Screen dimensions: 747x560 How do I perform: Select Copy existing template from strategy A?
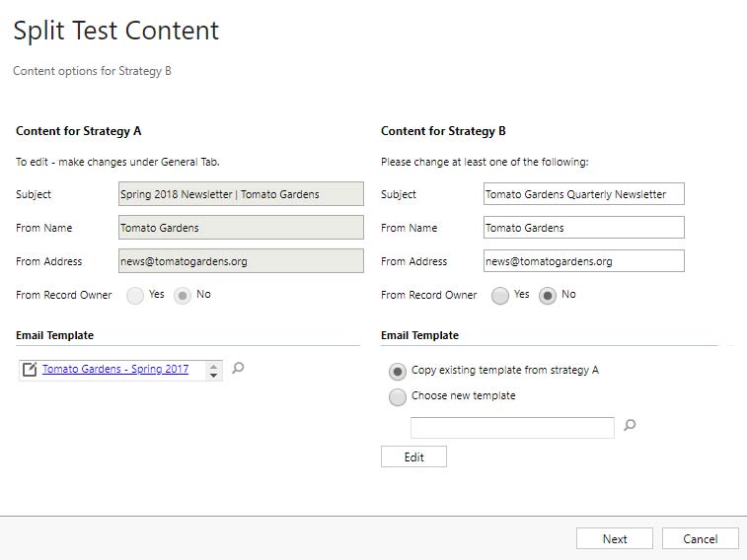pyautogui.click(x=398, y=371)
